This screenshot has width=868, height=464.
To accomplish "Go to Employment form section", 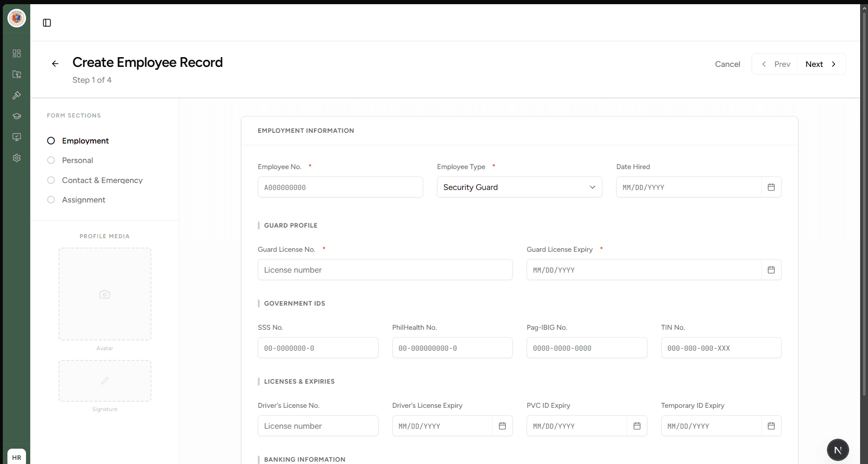I will [85, 141].
